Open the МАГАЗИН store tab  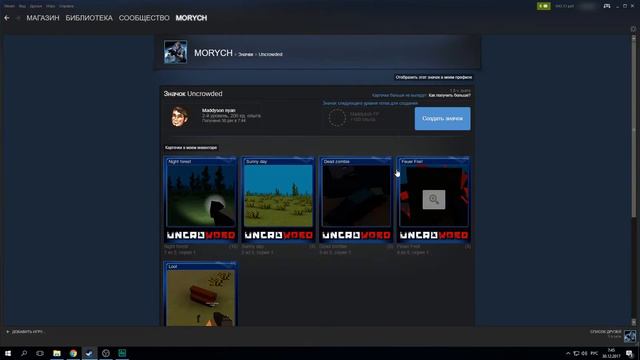coord(43,18)
